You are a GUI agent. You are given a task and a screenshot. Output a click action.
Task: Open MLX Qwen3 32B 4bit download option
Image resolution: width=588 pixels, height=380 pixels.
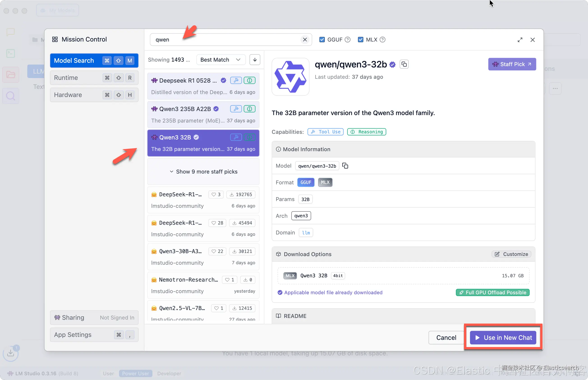[x=403, y=276]
